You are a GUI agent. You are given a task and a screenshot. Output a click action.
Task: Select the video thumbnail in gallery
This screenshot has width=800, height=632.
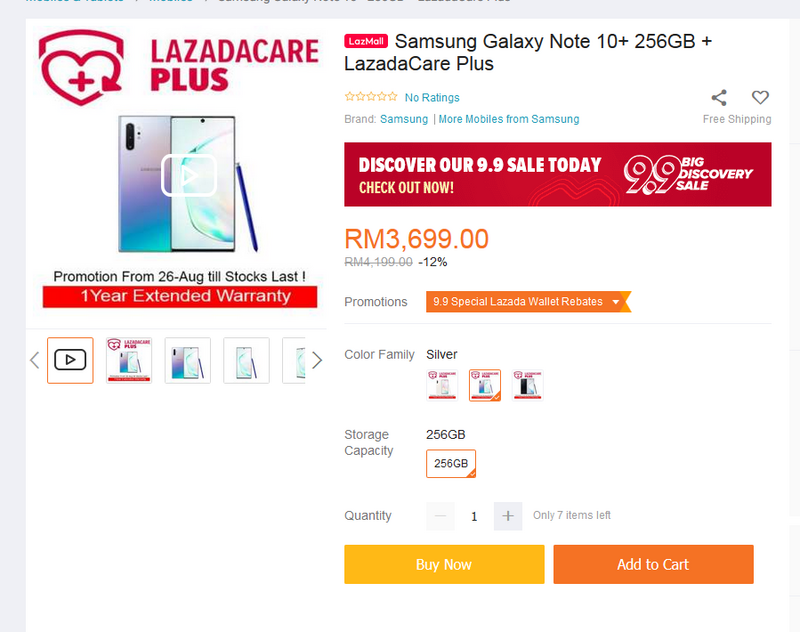(70, 360)
